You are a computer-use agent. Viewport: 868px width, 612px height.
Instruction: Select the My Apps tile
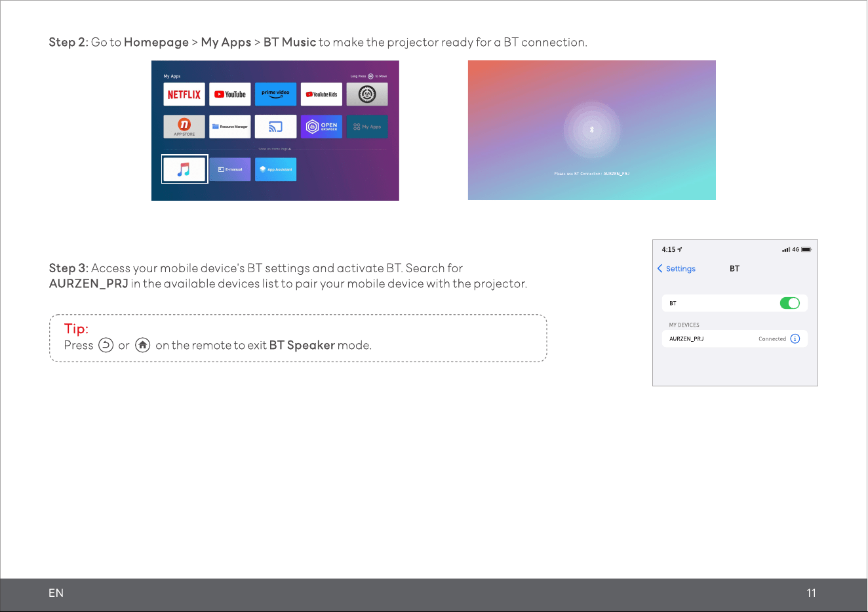pos(367,127)
